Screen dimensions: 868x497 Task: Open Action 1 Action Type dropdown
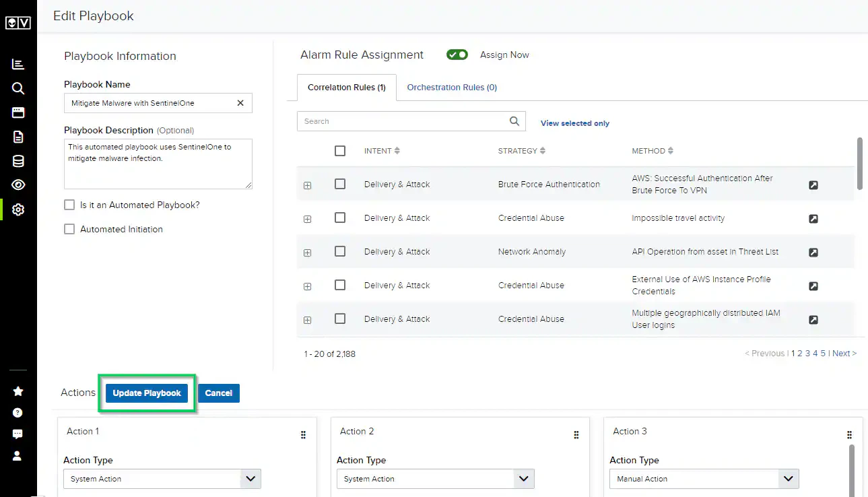point(162,479)
